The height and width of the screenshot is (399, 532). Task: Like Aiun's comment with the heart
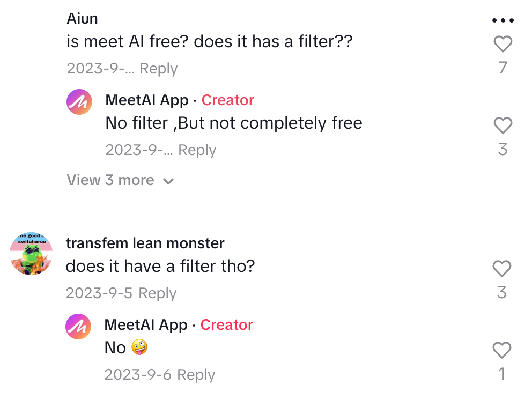503,43
